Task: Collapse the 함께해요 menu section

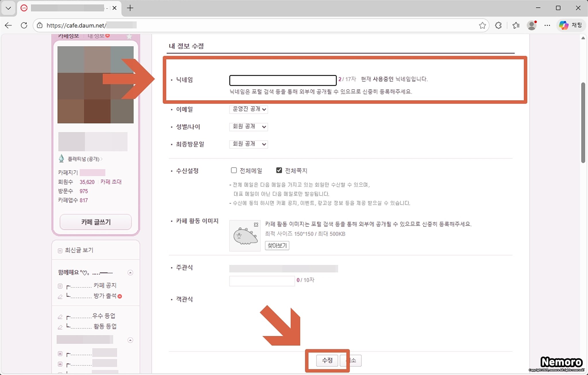Action: (x=130, y=272)
